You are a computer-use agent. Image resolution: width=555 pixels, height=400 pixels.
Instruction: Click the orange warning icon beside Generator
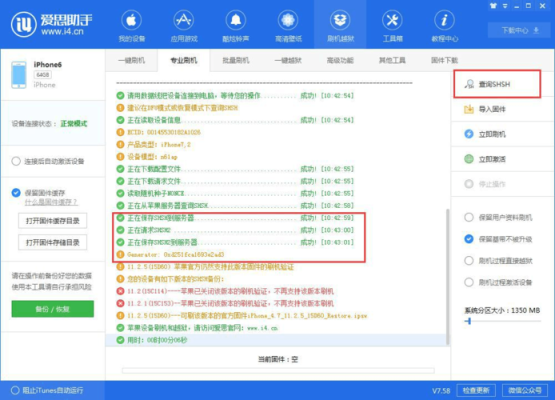pyautogui.click(x=120, y=255)
